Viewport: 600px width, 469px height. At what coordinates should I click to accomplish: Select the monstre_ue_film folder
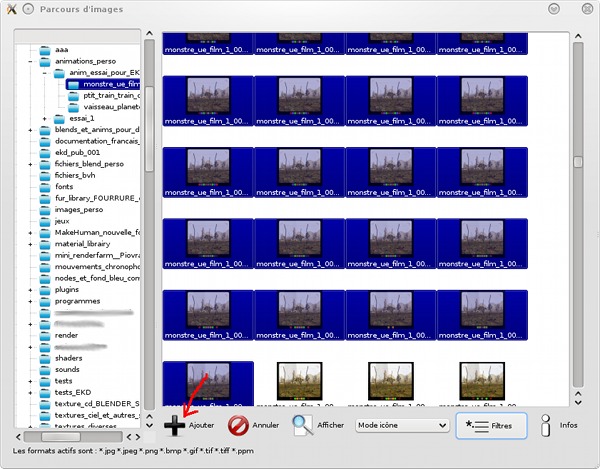pos(103,84)
